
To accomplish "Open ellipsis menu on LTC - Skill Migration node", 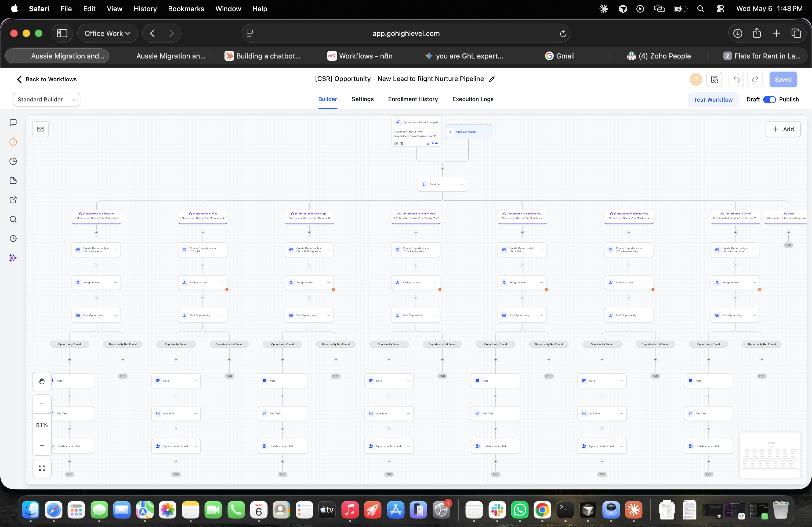I will point(328,250).
